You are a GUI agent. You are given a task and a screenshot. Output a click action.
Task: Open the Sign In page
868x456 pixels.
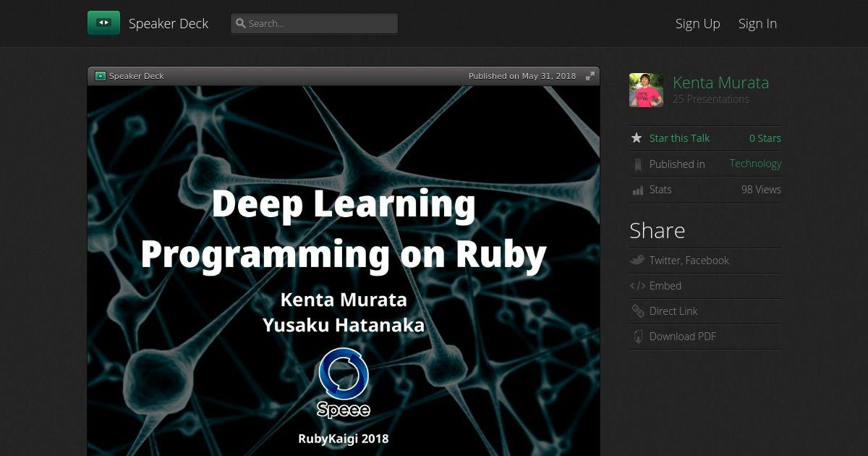click(757, 23)
